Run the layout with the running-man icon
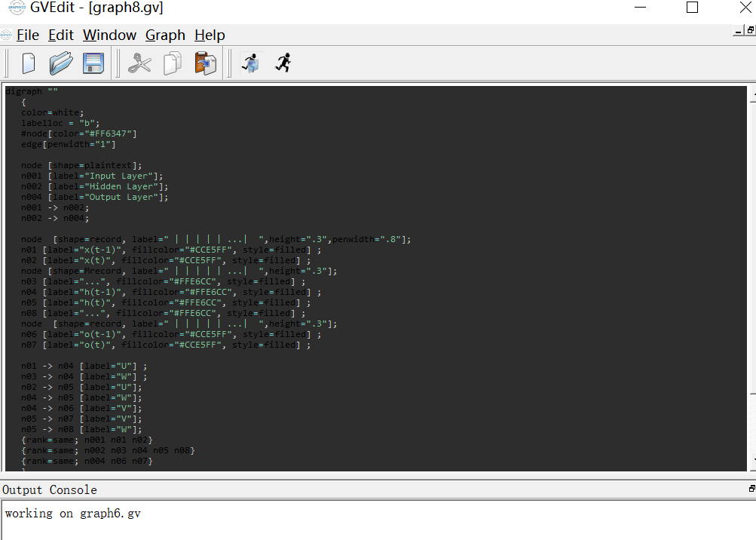 (283, 63)
